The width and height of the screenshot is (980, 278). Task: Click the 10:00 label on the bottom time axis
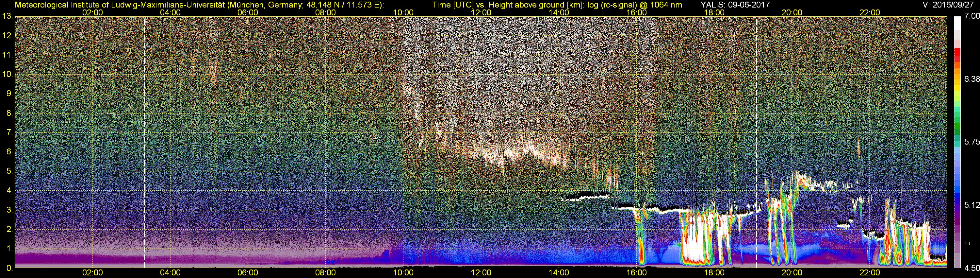coord(403,273)
